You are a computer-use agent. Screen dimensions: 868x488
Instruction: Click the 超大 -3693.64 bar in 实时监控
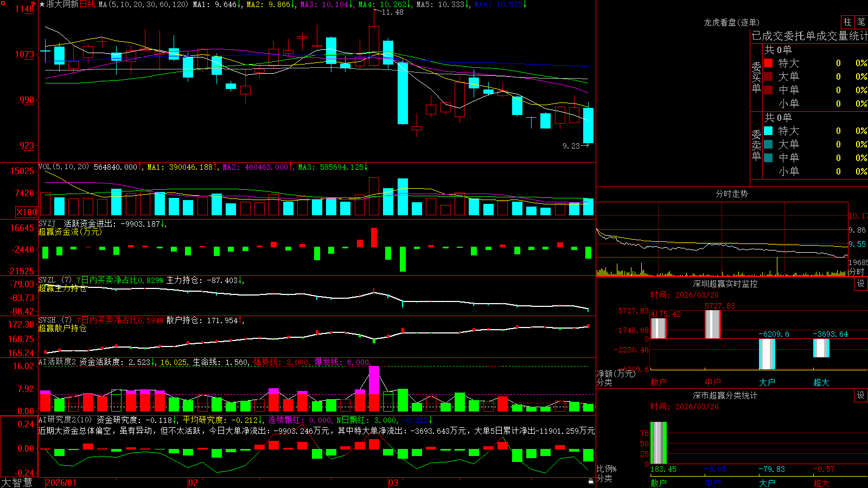(821, 348)
